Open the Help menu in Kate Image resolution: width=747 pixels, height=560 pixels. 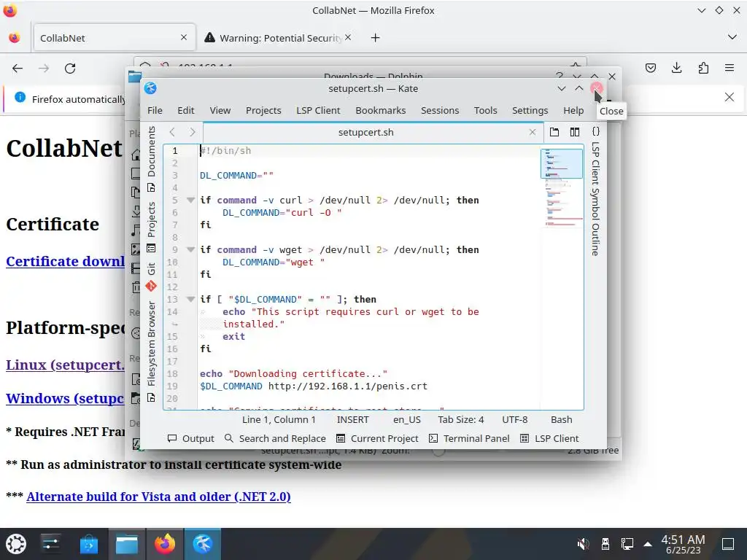point(573,111)
